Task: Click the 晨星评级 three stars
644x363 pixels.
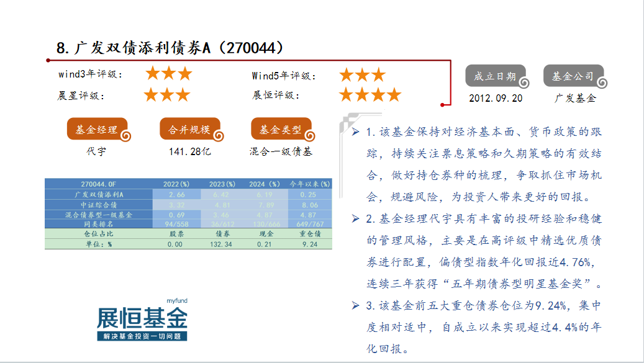Action: click(166, 95)
